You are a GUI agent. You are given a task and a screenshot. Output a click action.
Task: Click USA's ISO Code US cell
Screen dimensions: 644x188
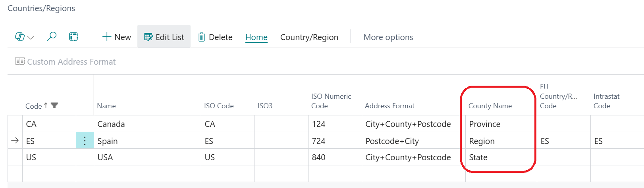(228, 157)
